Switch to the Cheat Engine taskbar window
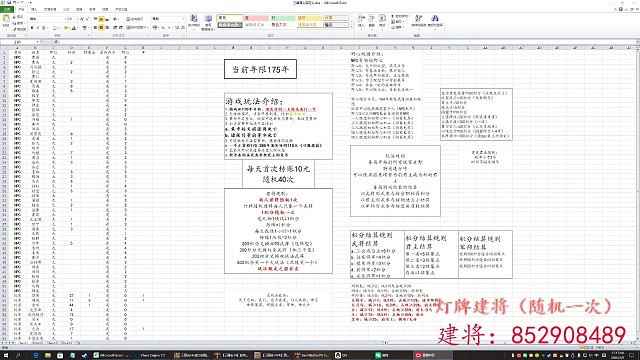 coord(150,356)
